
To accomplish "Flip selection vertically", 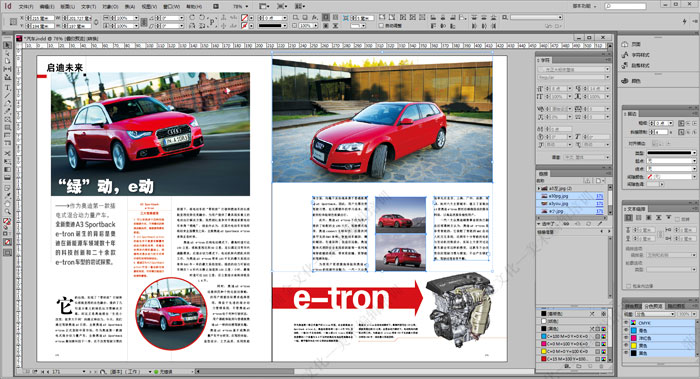I will [x=202, y=26].
